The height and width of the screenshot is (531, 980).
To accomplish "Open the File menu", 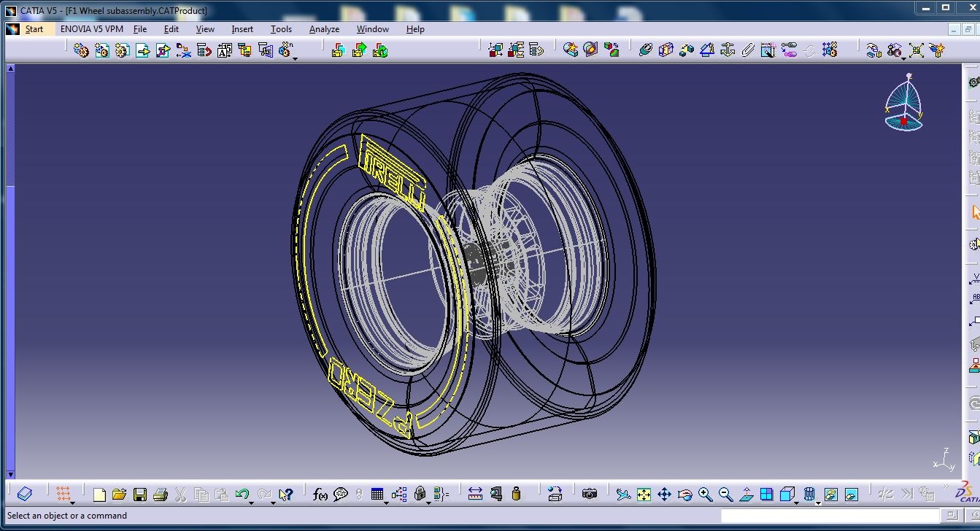I will [x=140, y=29].
